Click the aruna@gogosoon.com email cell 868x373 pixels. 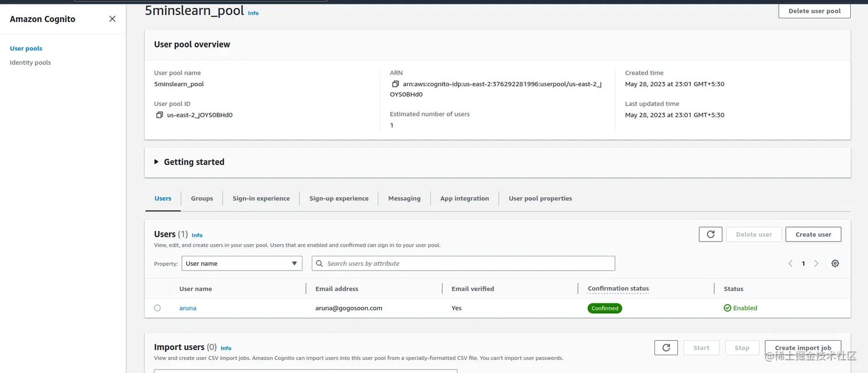[x=349, y=308]
